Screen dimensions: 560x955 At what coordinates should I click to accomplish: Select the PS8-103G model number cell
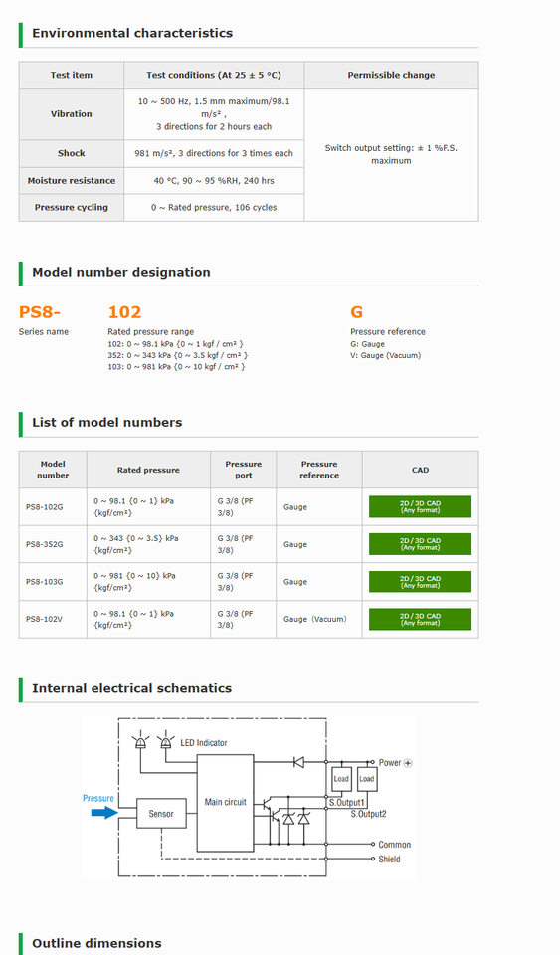tap(53, 582)
